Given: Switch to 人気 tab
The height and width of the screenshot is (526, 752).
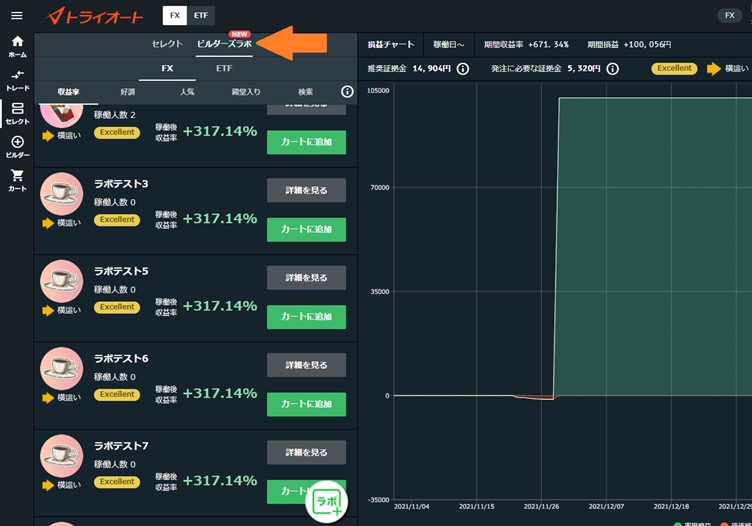Looking at the screenshot, I should click(x=187, y=92).
